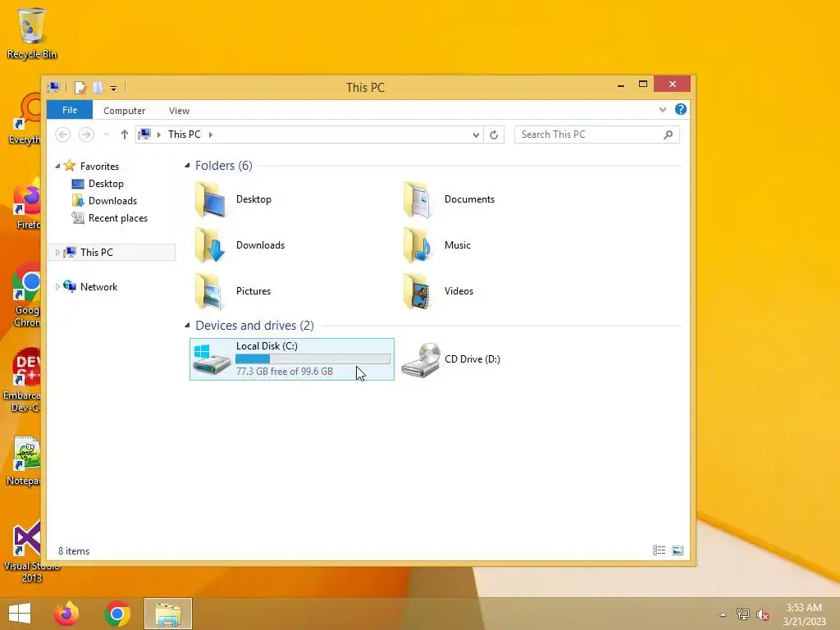840x630 pixels.
Task: Click the '8 items' status bar text
Action: click(74, 551)
